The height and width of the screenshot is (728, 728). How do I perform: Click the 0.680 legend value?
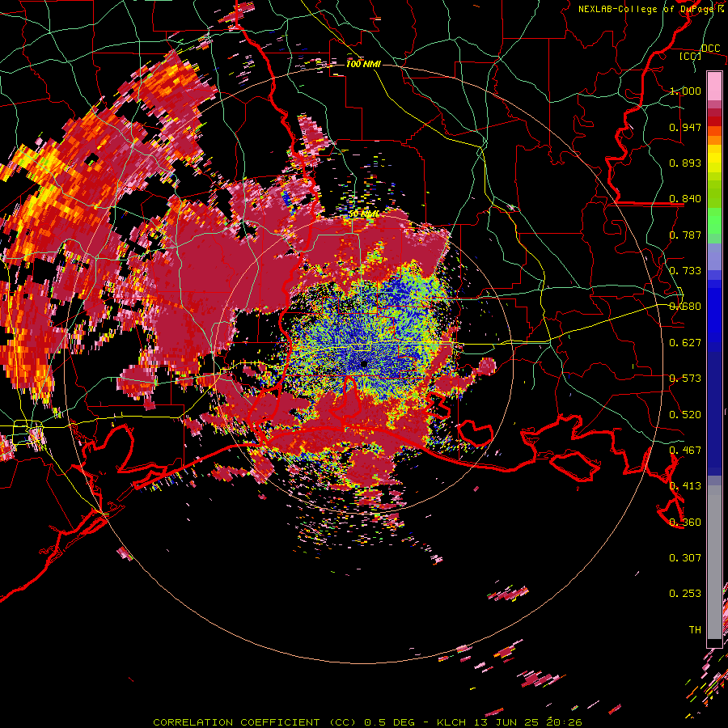click(x=685, y=307)
